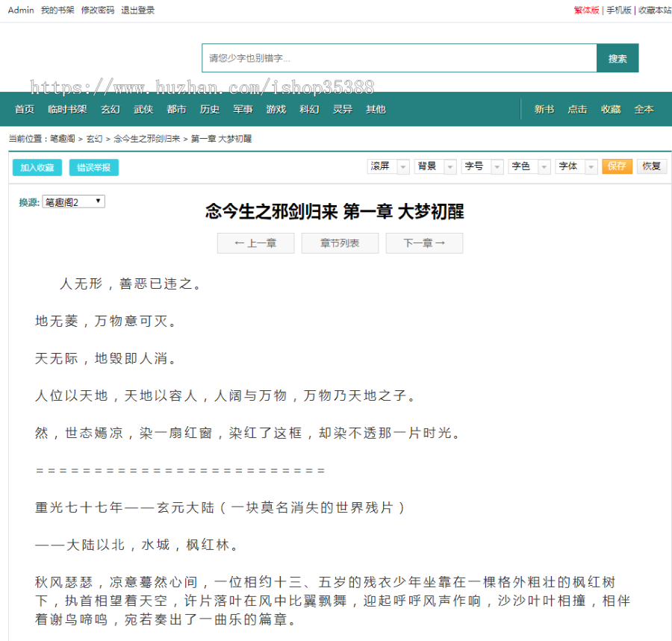Screen dimensions: 672x641
Task: Save reader settings with 保存 button
Action: point(617,166)
